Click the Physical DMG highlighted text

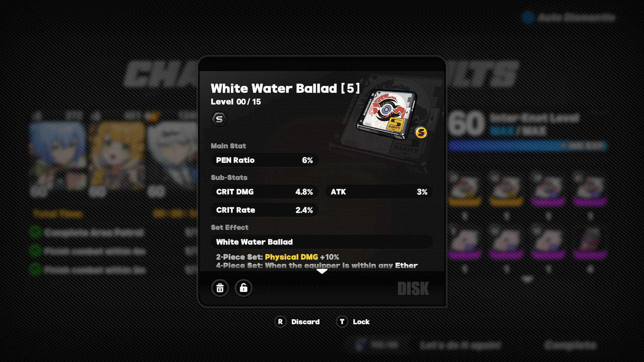point(291,257)
